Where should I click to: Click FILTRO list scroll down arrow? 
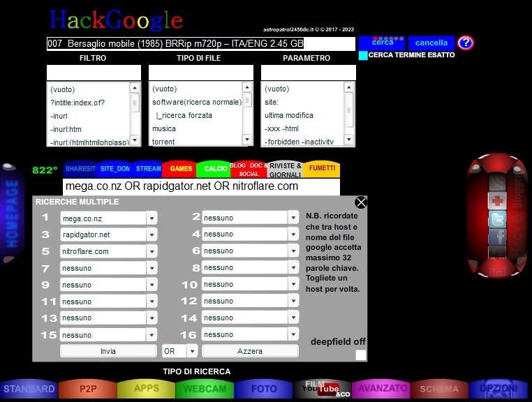click(x=135, y=140)
